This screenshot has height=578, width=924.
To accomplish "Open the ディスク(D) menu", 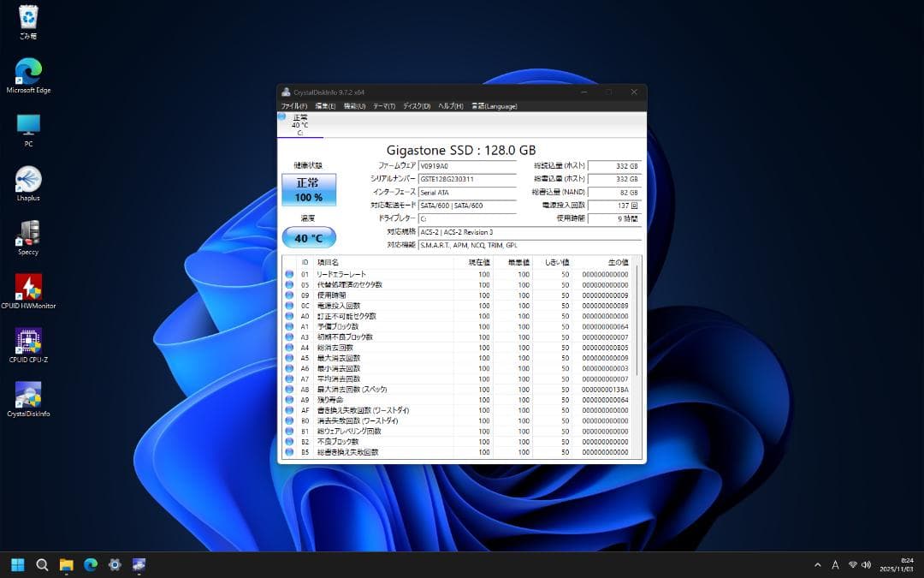I will [414, 105].
